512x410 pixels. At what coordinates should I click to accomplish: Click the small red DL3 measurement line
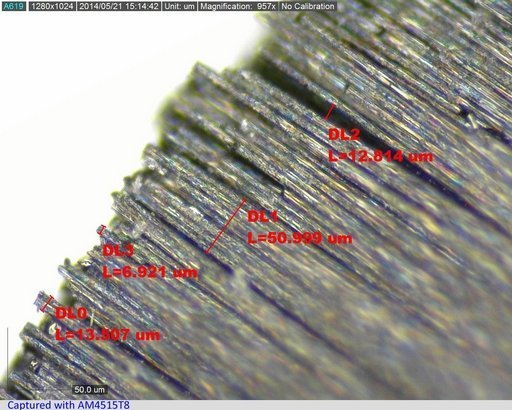(x=102, y=230)
